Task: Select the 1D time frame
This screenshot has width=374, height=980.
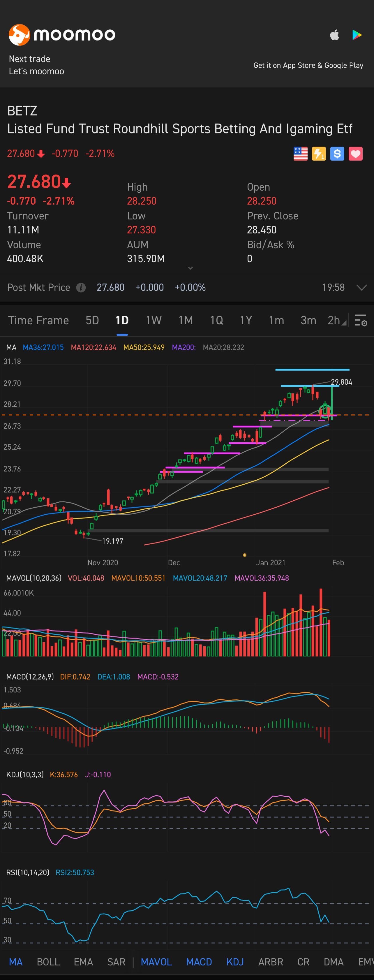Action: [122, 320]
